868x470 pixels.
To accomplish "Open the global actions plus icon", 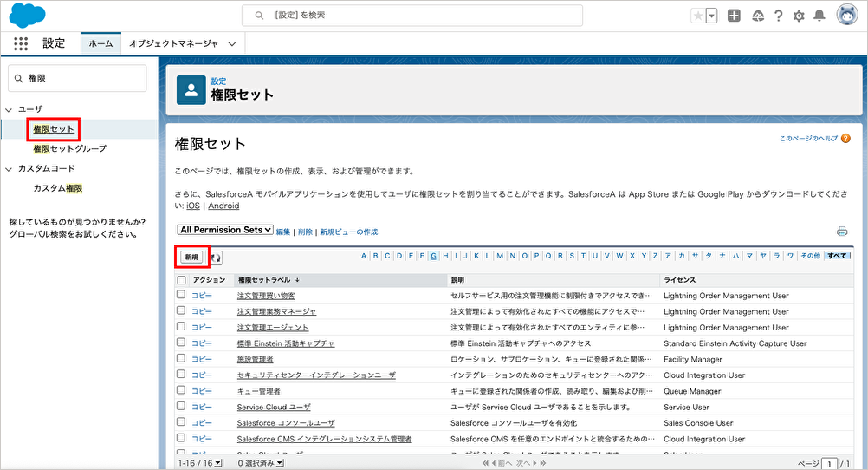I will [x=734, y=16].
